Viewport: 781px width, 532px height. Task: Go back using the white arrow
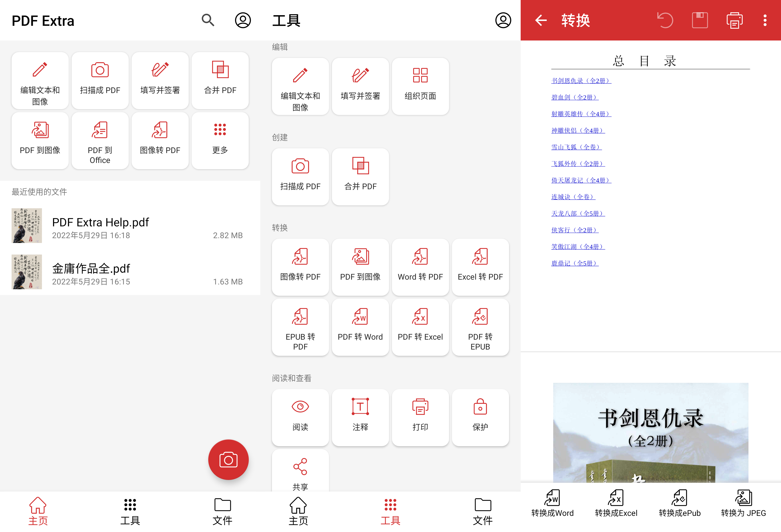click(541, 20)
